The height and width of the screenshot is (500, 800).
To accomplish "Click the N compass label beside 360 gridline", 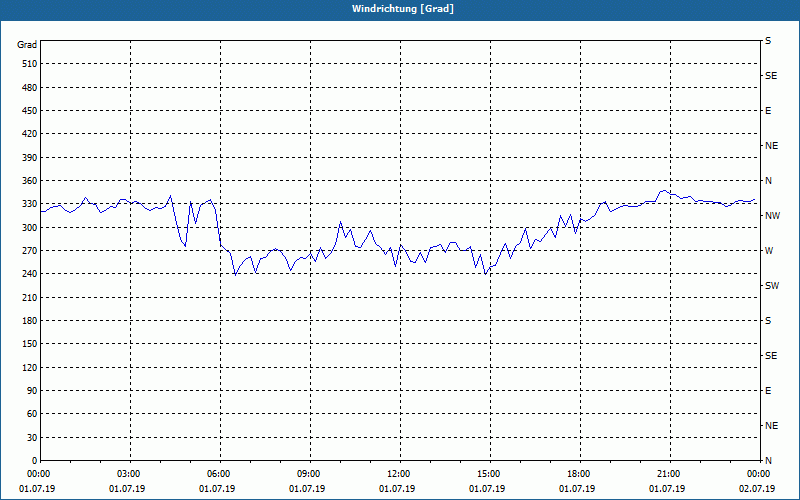I will 768,181.
